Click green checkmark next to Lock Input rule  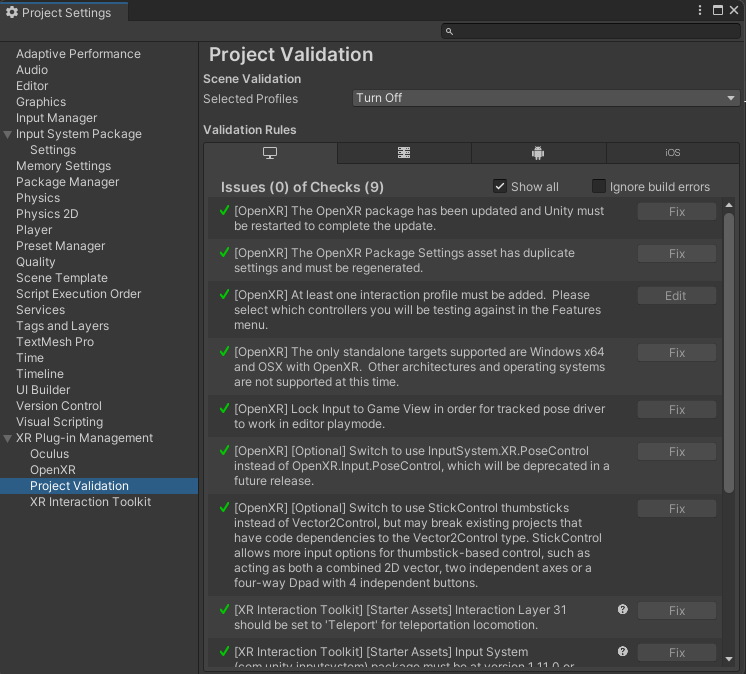coord(225,409)
